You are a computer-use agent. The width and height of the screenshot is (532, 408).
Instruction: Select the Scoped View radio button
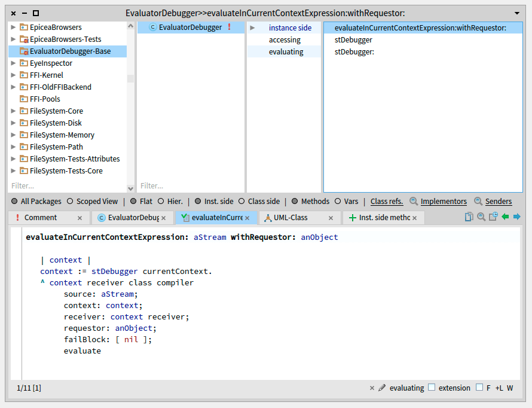pyautogui.click(x=70, y=202)
